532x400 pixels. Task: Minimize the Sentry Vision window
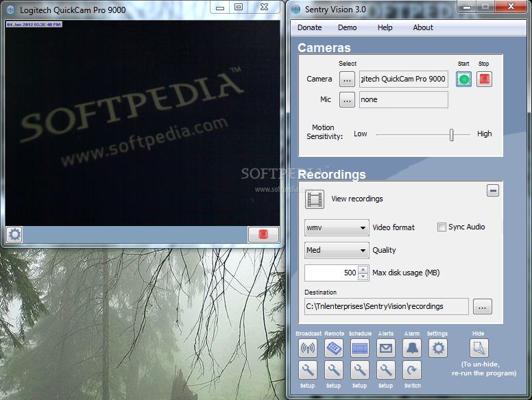point(467,7)
